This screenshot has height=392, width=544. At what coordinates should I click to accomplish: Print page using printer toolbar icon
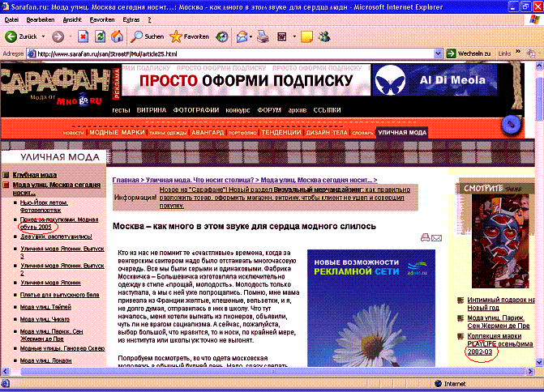point(263,36)
